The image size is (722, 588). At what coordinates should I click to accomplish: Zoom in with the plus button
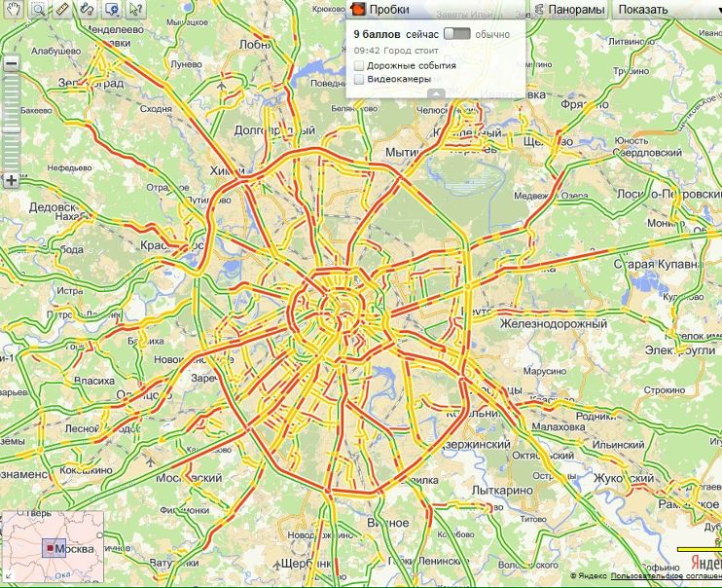12,180
